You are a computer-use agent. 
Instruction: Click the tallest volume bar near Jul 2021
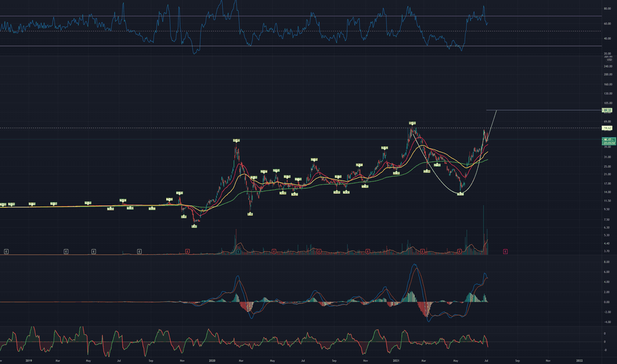click(484, 230)
